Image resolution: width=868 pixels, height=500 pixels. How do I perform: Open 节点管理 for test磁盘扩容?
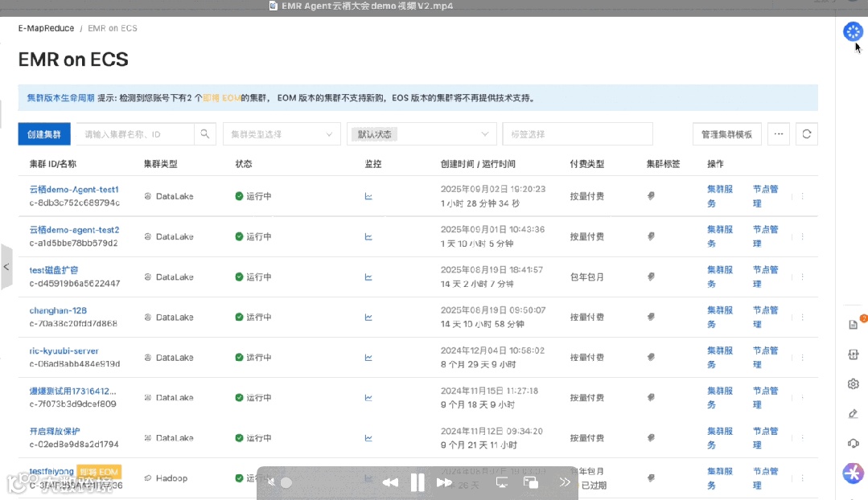pos(766,277)
